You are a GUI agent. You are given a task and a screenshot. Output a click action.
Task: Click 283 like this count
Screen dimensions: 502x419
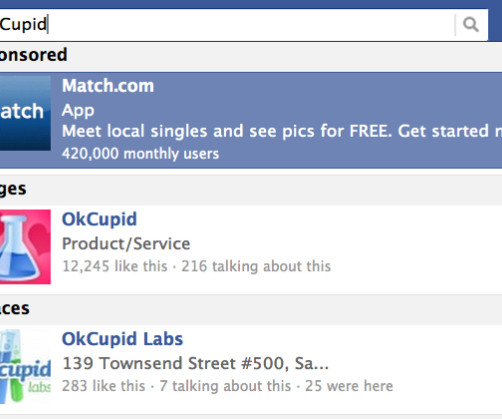click(x=104, y=386)
